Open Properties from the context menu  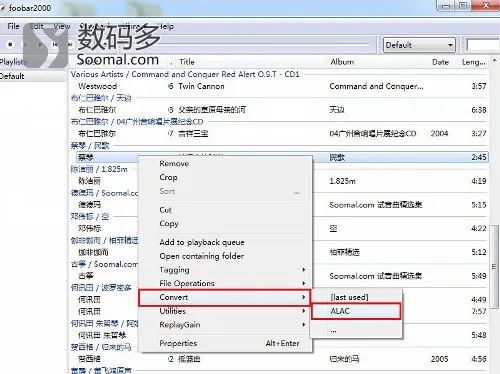[225, 343]
